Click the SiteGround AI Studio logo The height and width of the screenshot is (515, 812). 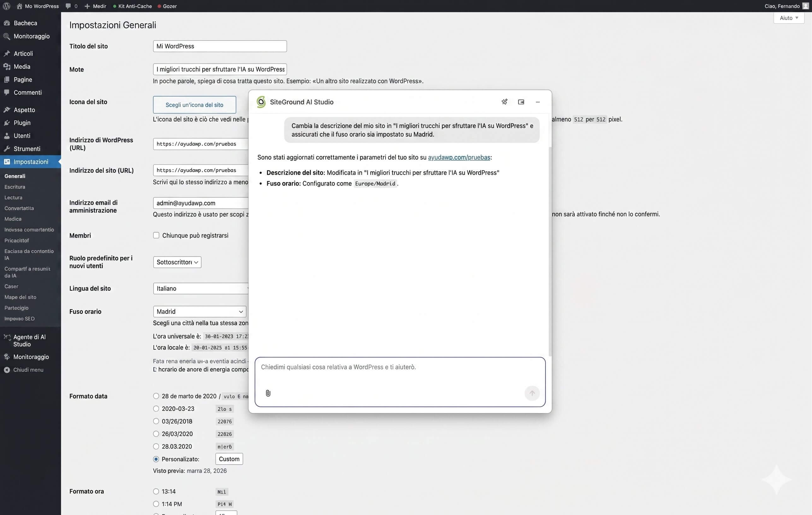(261, 102)
